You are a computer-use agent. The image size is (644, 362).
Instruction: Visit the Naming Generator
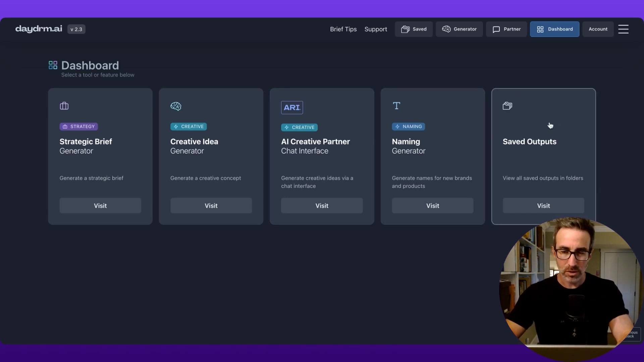[433, 205]
